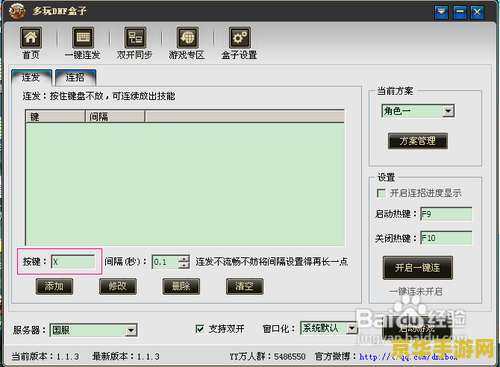Screen dimensions: 500x367
Task: Expand the 窗口化 系统默认 dropdown
Action: (x=351, y=328)
